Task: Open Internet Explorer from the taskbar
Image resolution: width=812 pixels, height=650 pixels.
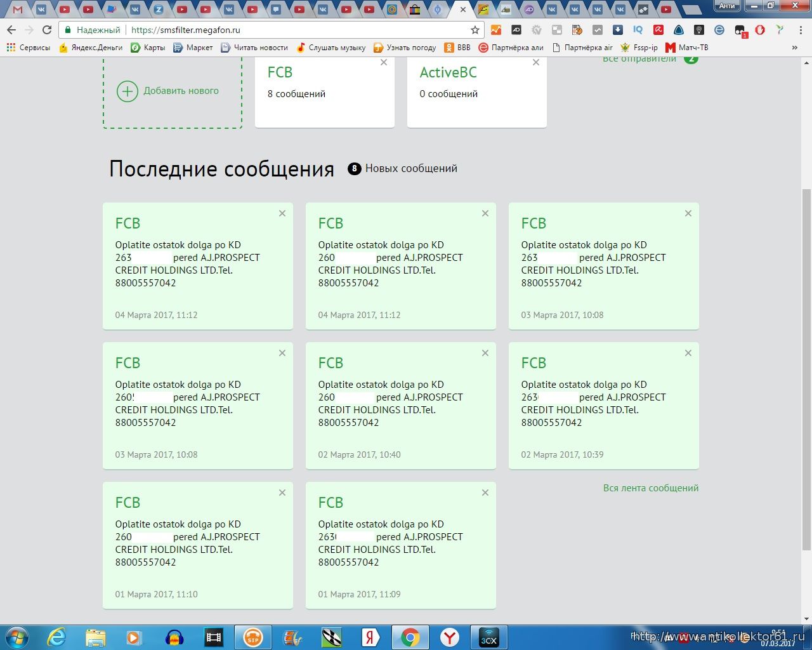Action: [x=56, y=637]
